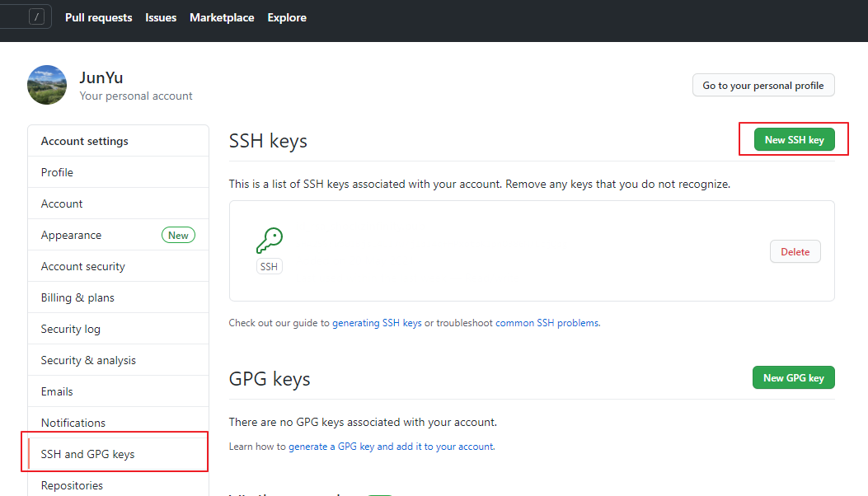This screenshot has width=868, height=496.
Task: Open Marketplace in the header
Action: click(222, 17)
